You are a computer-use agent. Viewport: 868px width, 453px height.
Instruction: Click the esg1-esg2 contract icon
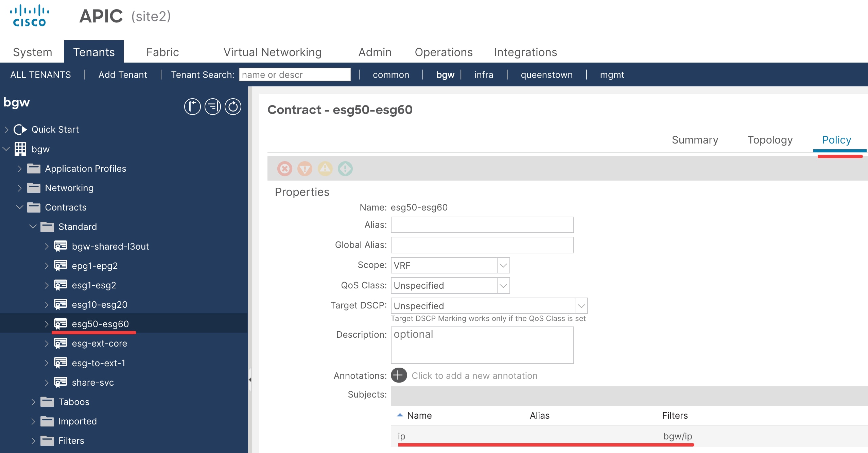coord(60,285)
